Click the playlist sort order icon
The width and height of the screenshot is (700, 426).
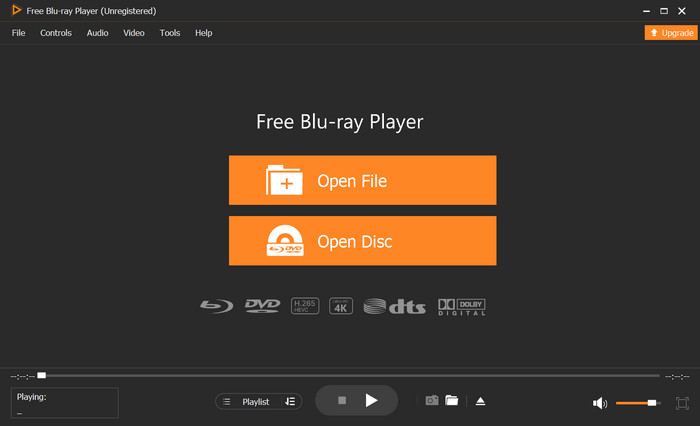point(290,401)
